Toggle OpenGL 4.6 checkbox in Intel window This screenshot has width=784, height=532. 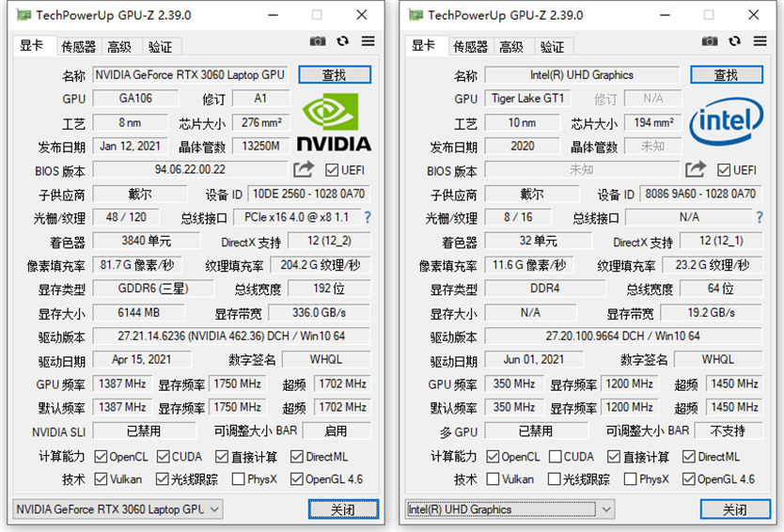[x=688, y=479]
